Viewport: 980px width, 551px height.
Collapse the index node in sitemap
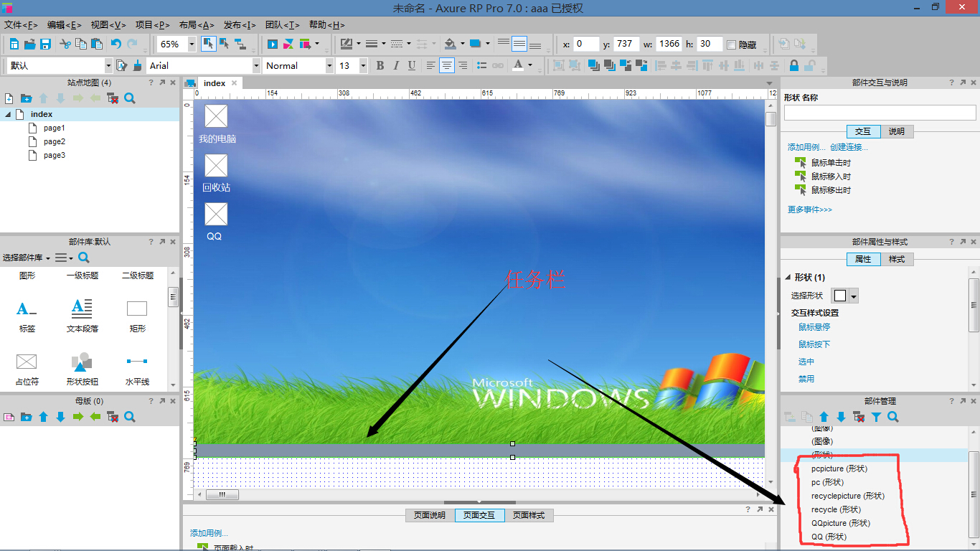point(8,115)
